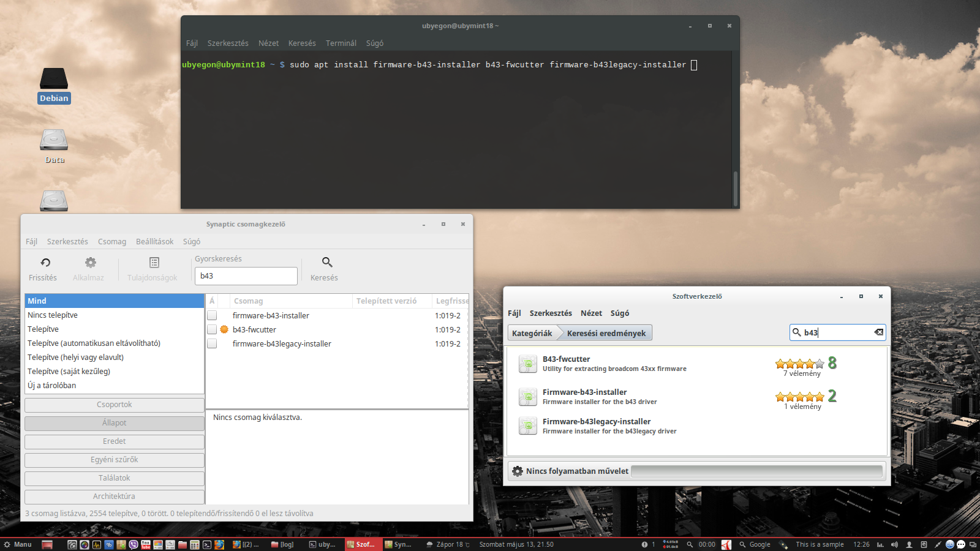Click the PDF reader tray icon
980x551 pixels.
point(726,544)
